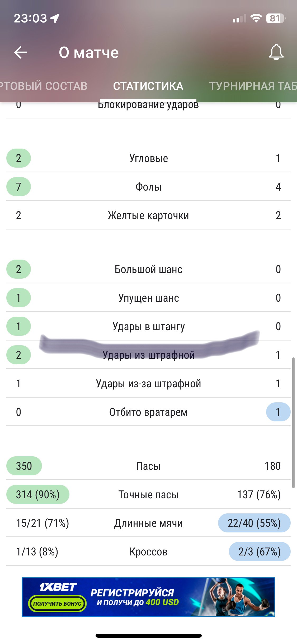Image resolution: width=297 pixels, height=644 pixels.
Task: Tap the 1XBET logo in the banner
Action: (x=58, y=587)
